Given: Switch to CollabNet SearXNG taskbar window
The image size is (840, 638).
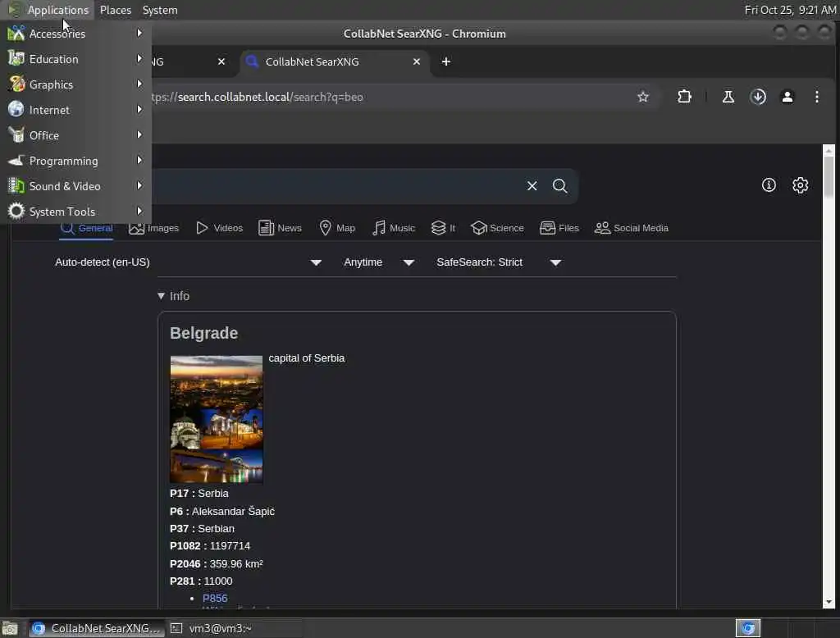Looking at the screenshot, I should pyautogui.click(x=95, y=628).
